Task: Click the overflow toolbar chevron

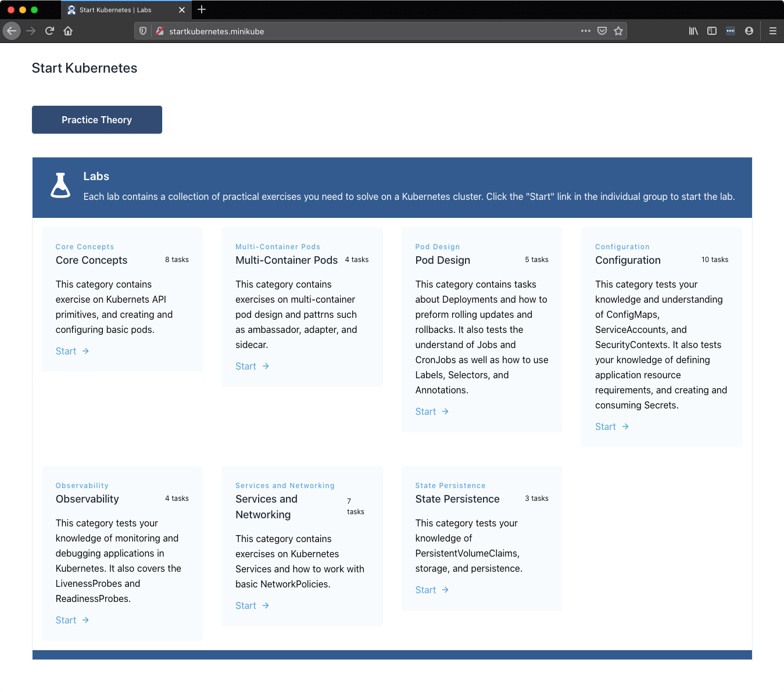Action: 730,31
